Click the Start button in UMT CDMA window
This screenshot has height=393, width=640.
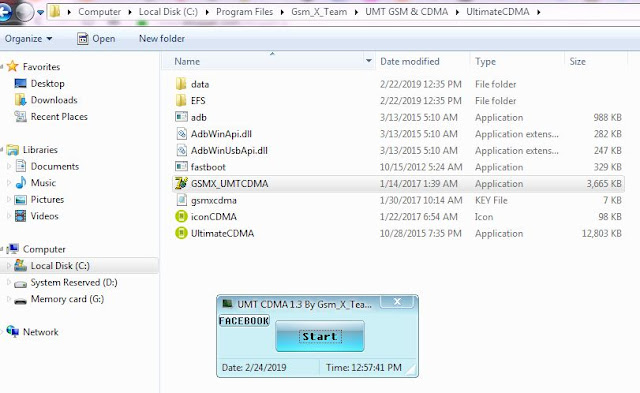click(320, 336)
